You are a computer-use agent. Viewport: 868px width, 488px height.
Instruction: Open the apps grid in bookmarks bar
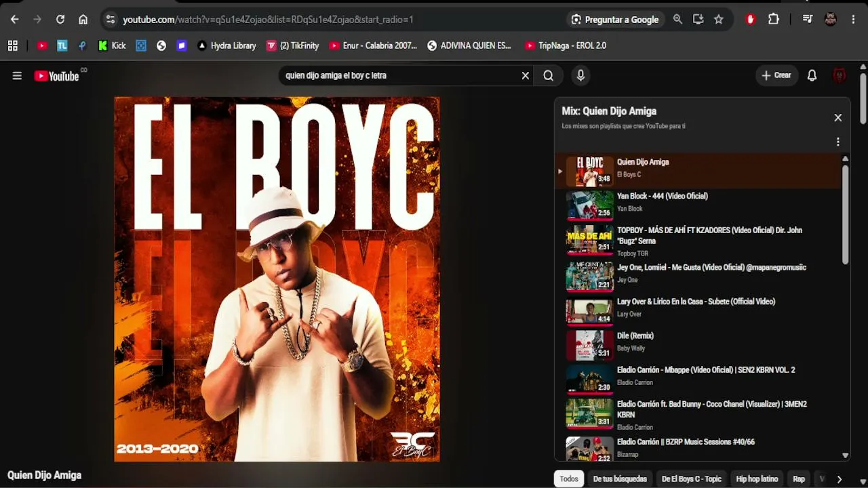click(x=12, y=45)
